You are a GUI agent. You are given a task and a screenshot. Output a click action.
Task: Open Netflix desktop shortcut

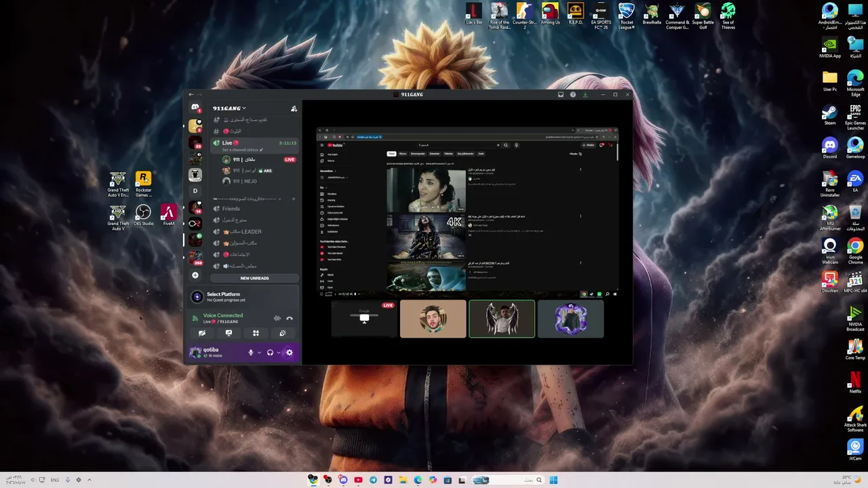click(855, 382)
